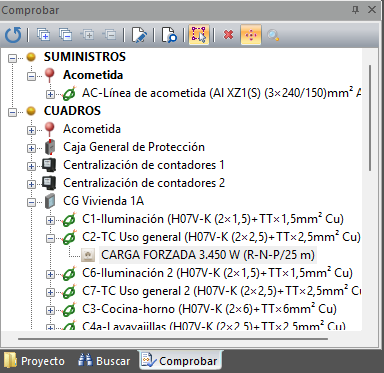Switch to the Buscar tab

point(104,361)
